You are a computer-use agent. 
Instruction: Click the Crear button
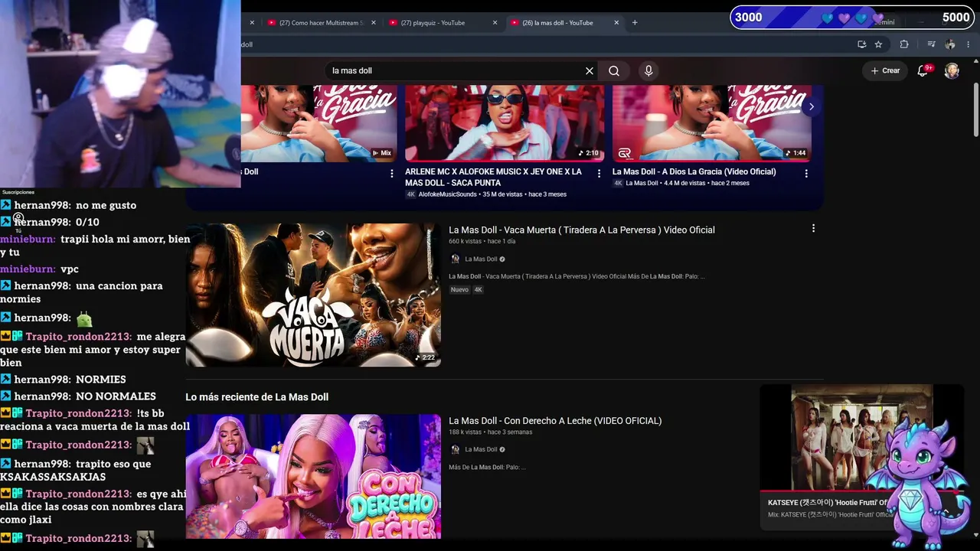[x=885, y=70]
